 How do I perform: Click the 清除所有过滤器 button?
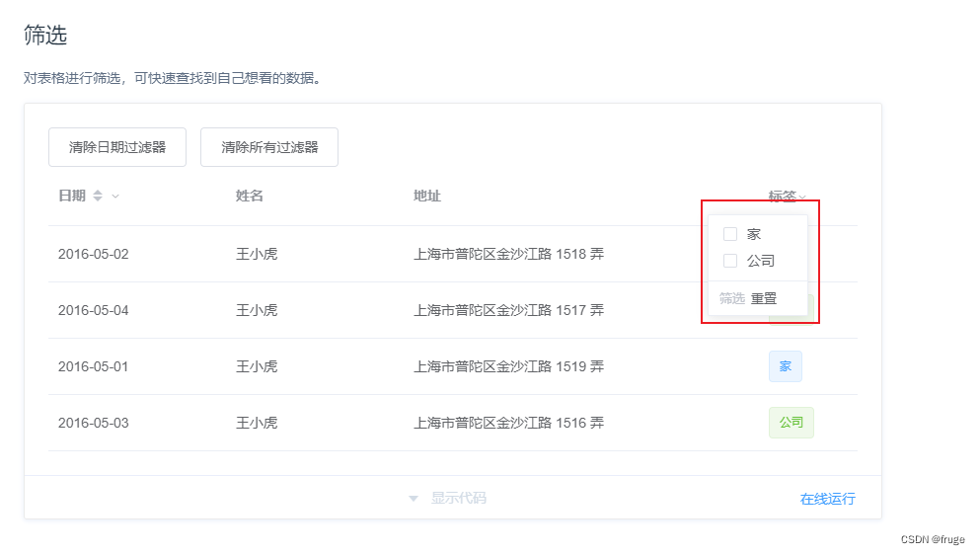click(269, 147)
